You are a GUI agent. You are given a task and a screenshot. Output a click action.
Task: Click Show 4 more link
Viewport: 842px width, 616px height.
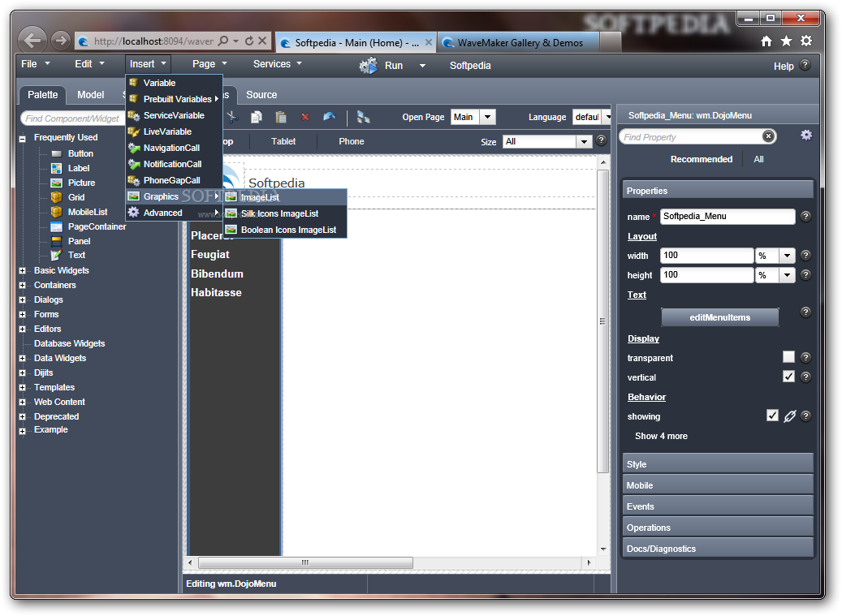pos(661,436)
